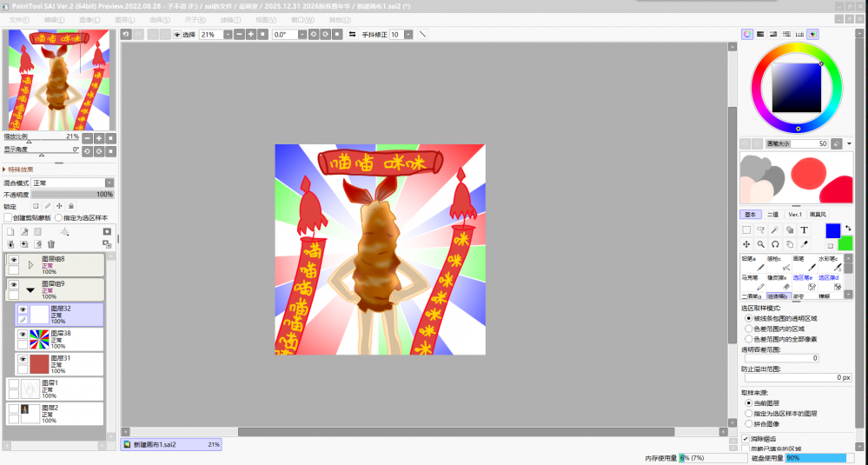Click the 透明容差范围 value field
The height and width of the screenshot is (465, 868).
[x=782, y=358]
